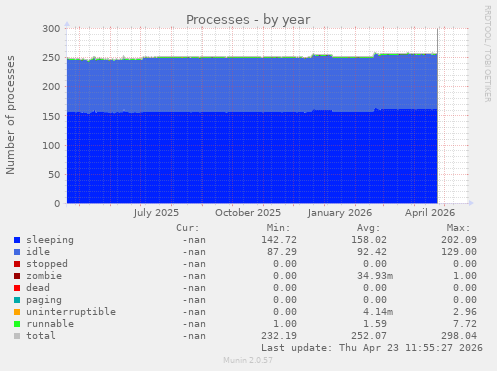Click the sleeping max value 202.09

tap(459, 240)
